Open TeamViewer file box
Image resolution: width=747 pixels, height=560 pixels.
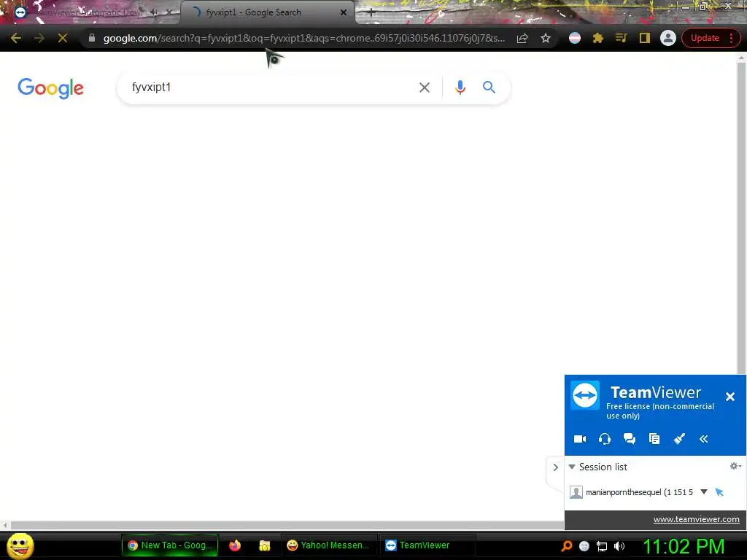654,439
